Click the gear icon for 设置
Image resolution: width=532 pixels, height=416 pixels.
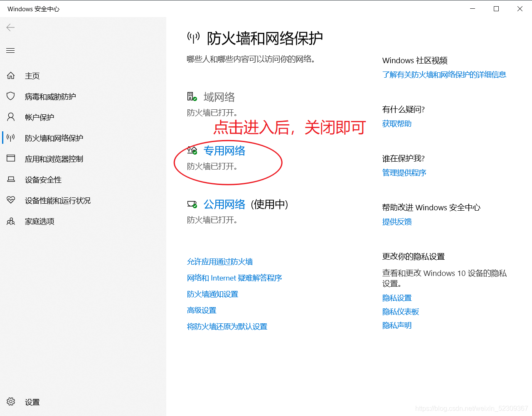11,401
